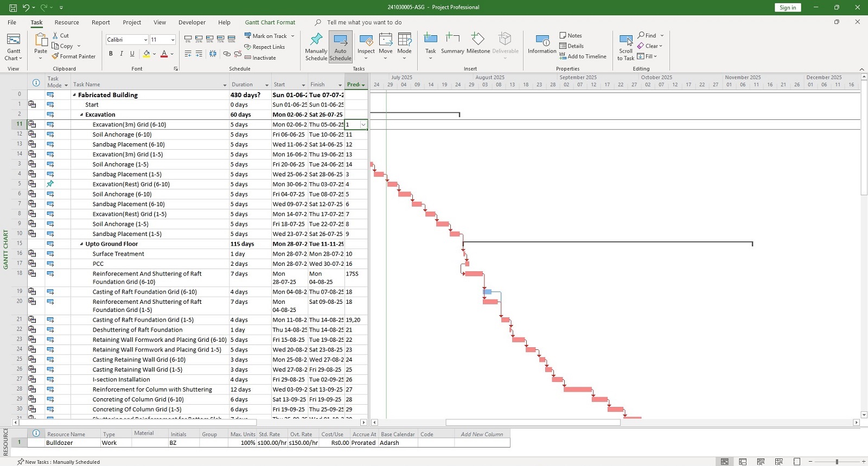Open the Gantt Chart Format tab
The height and width of the screenshot is (466, 868).
click(x=270, y=23)
